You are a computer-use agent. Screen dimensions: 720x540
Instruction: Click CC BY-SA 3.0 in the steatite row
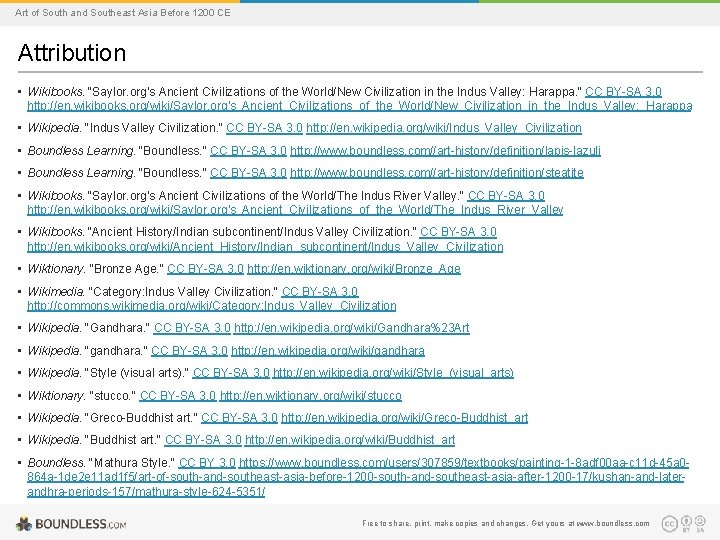coord(248,173)
